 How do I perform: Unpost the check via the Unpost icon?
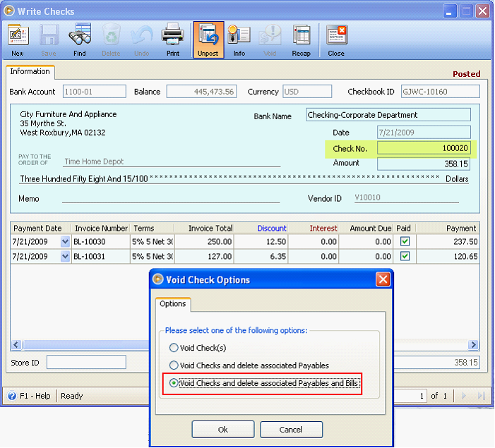(x=208, y=40)
